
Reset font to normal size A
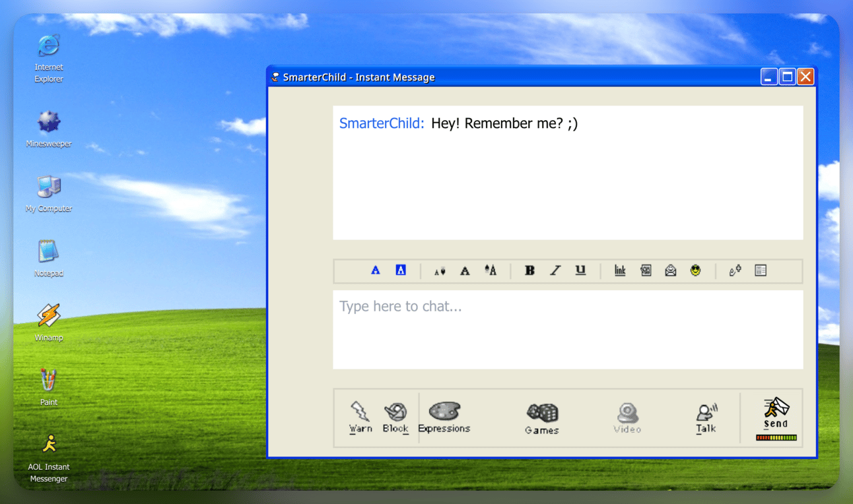point(465,271)
